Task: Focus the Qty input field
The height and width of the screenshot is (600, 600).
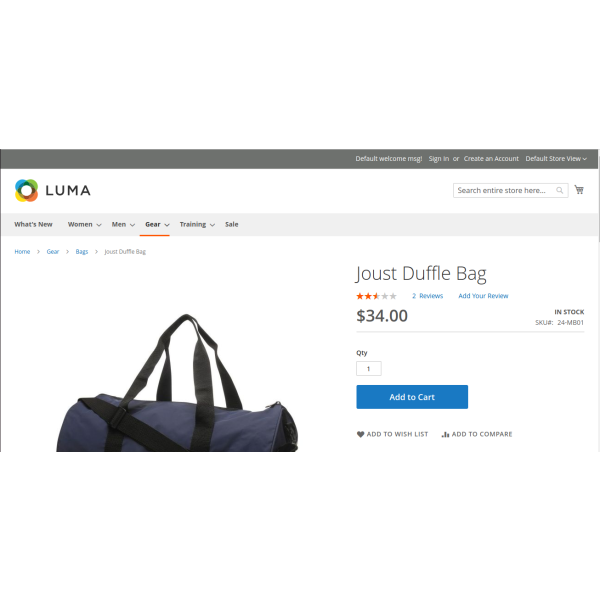Action: pos(368,368)
